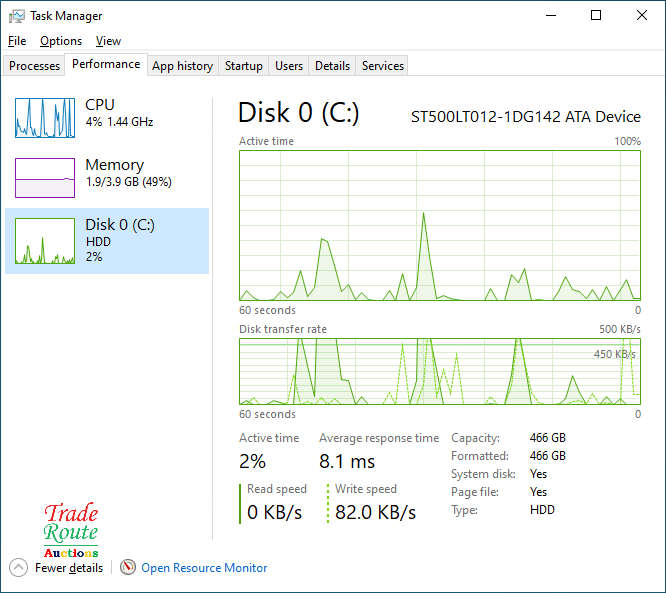Click the 0 KB/s read speed value
Viewport: 666px width, 593px height.
274,512
